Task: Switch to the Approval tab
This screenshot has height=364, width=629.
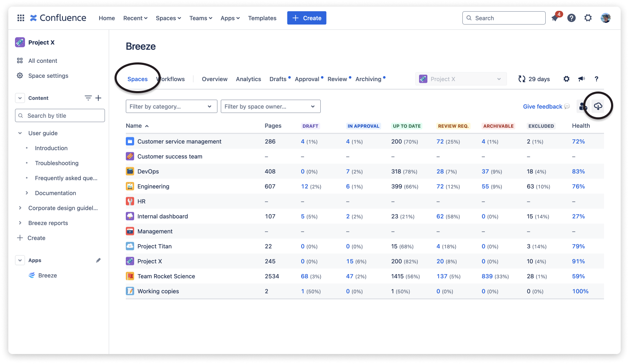Action: [307, 79]
